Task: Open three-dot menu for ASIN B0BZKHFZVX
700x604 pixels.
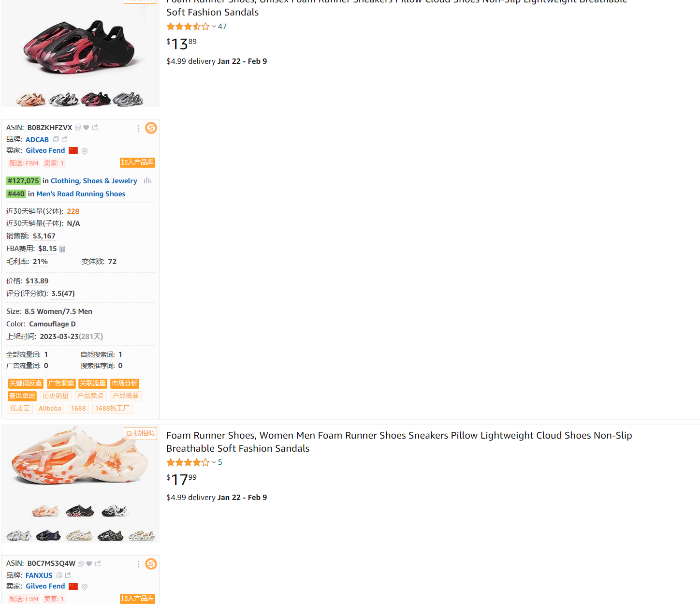Action: (138, 129)
